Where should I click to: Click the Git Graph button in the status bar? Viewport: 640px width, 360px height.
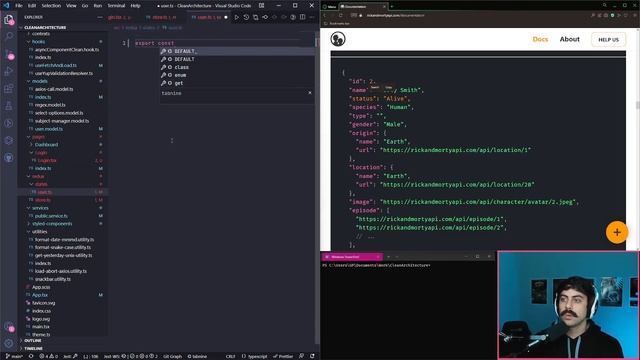[x=172, y=356]
